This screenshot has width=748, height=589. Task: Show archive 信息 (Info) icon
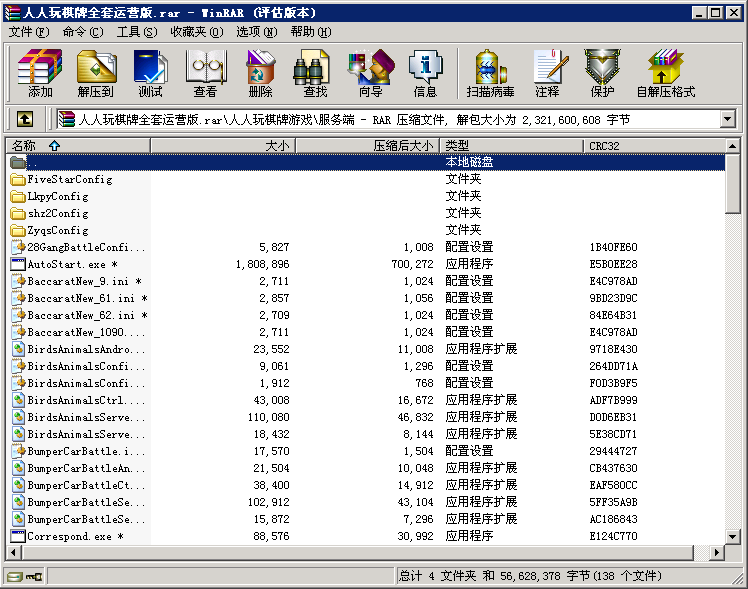(x=425, y=73)
